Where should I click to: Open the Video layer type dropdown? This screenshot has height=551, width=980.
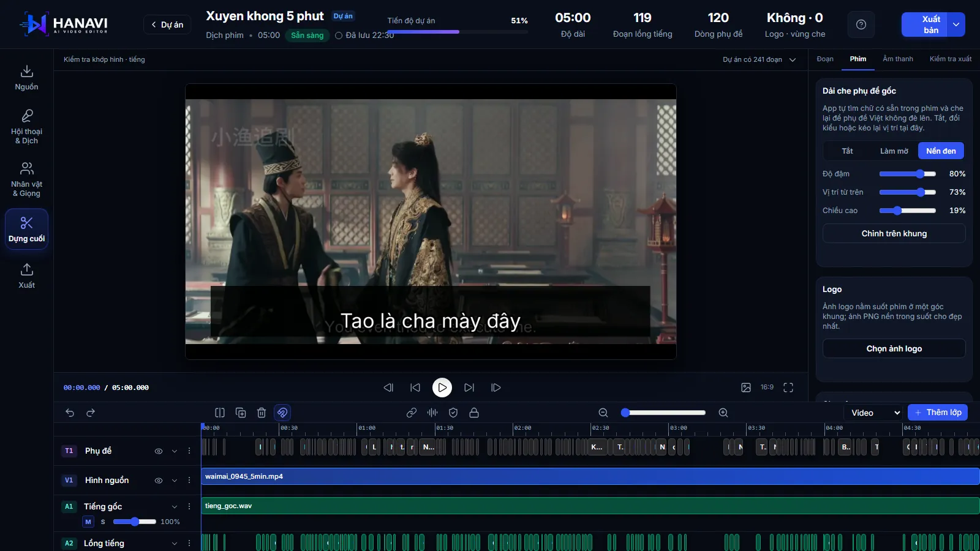874,413
